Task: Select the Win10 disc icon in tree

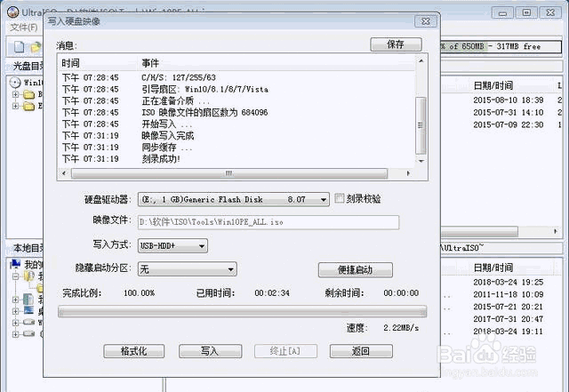Action: [15, 83]
